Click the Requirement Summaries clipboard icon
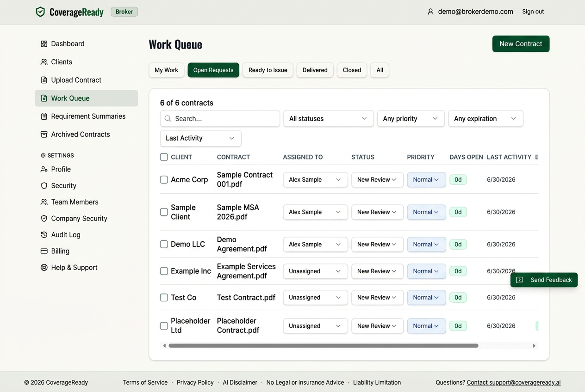Image resolution: width=585 pixels, height=392 pixels. [x=44, y=116]
